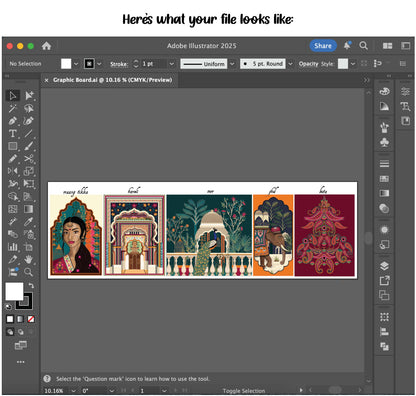Choose the Pencil (Shaper) tool
Screen dimensions: 416x396
[x=13, y=159]
